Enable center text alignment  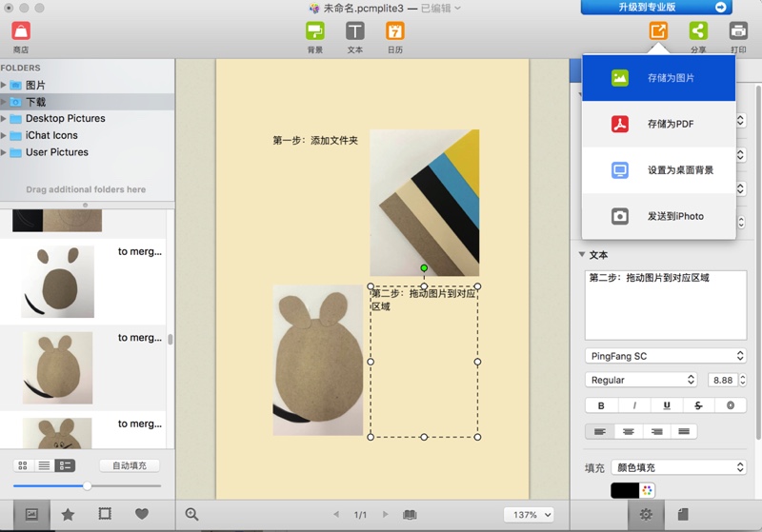(628, 431)
